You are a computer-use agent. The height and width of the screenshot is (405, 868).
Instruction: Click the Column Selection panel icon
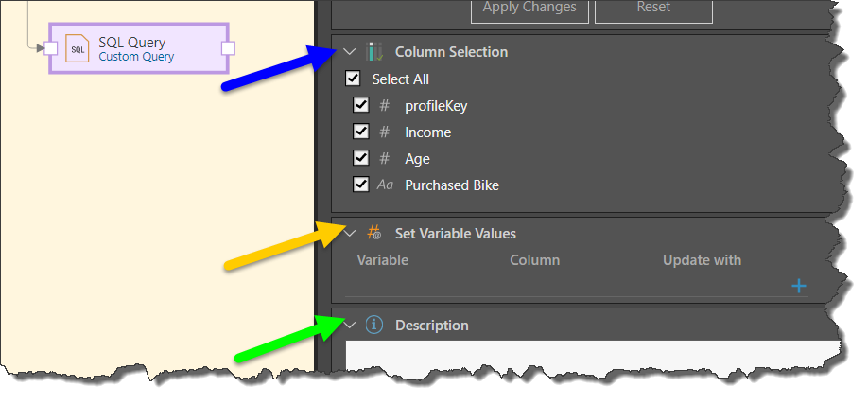[375, 52]
